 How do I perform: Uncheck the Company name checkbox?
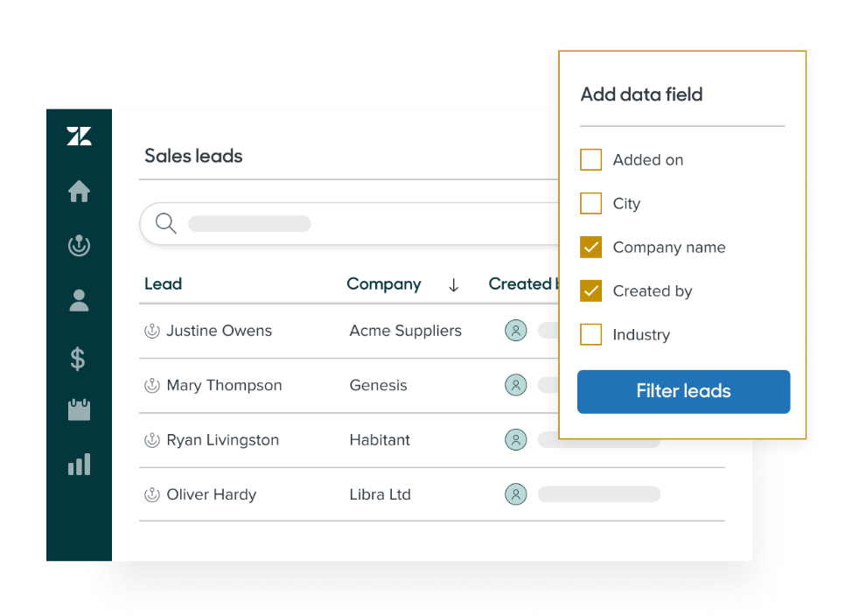(x=590, y=248)
